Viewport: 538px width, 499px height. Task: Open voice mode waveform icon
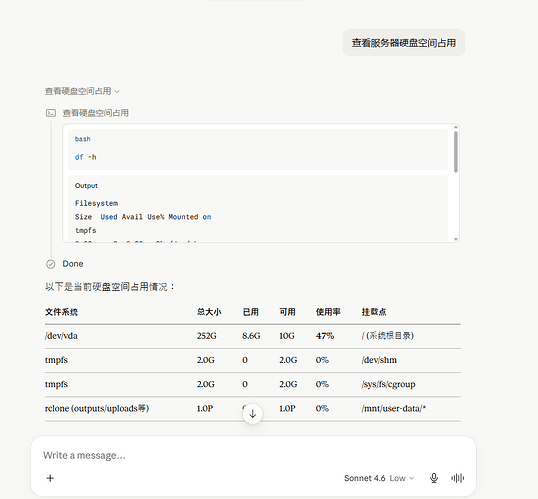coord(457,478)
